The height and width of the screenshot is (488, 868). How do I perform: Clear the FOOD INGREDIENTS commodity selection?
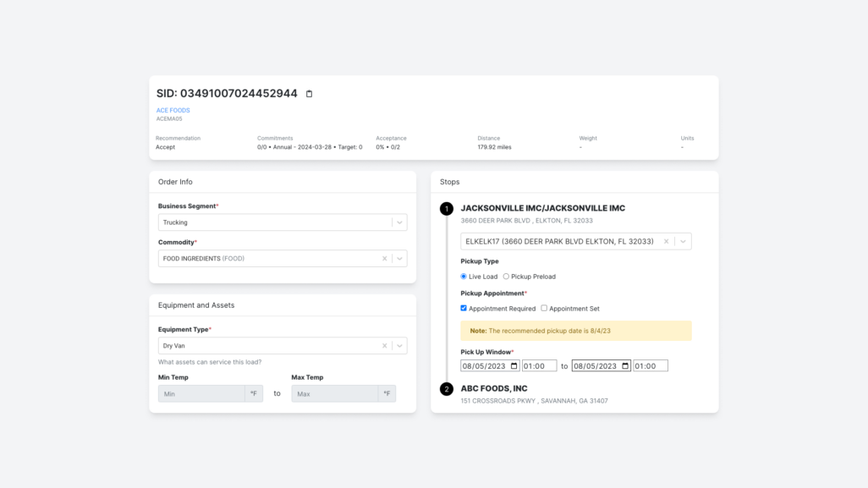384,259
